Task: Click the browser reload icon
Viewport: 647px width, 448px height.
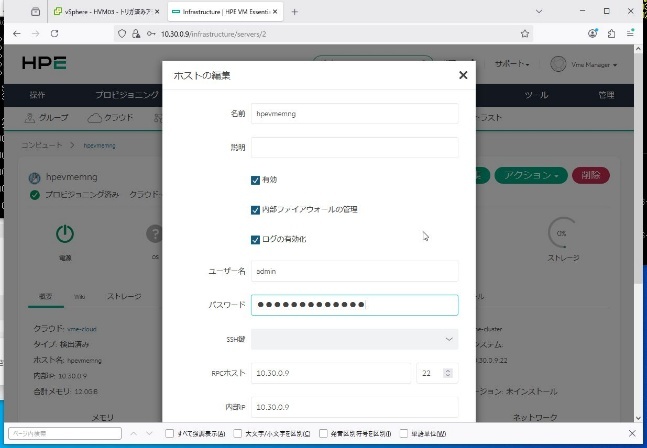Action: click(53, 33)
